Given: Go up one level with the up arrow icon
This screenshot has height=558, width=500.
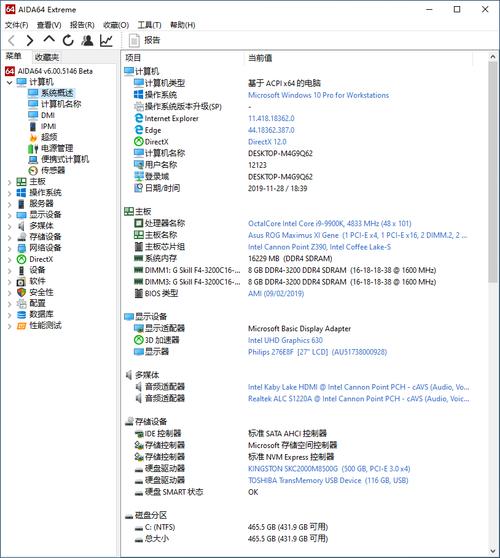Looking at the screenshot, I should [x=49, y=39].
